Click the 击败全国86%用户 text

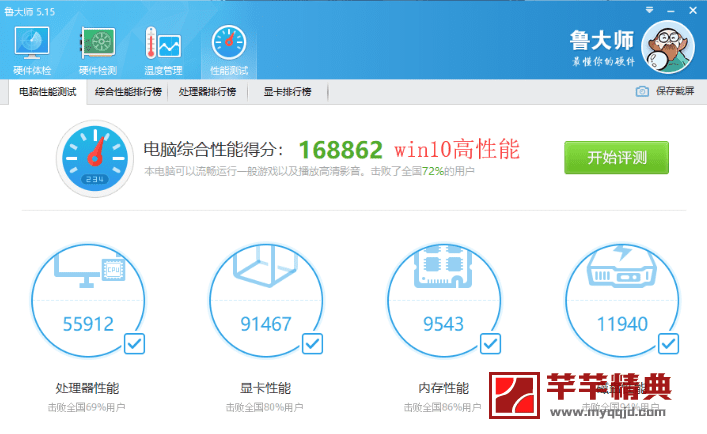pos(442,407)
